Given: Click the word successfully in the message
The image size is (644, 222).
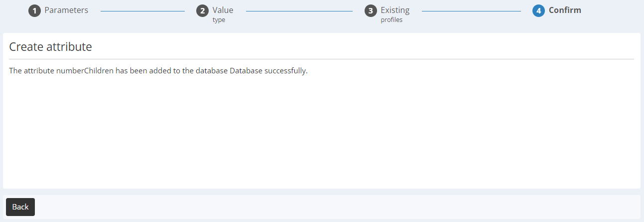Looking at the screenshot, I should 285,71.
